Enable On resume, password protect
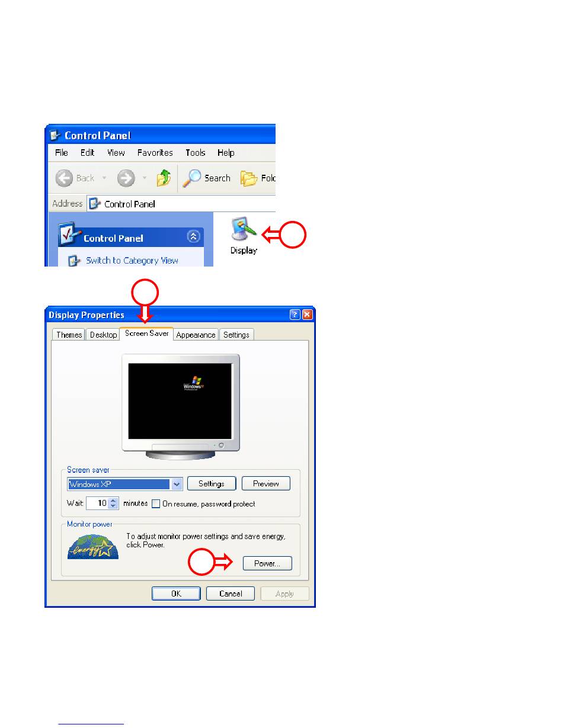Screen dimensions: 563x728 156,504
